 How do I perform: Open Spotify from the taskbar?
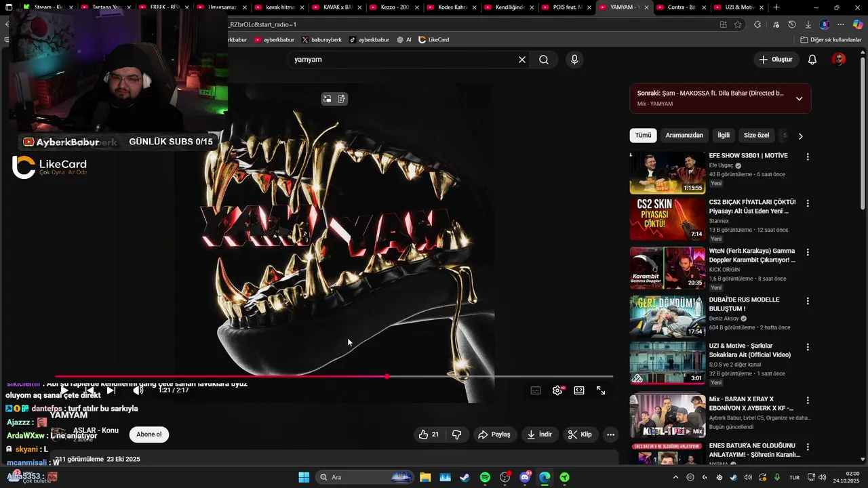point(485,477)
